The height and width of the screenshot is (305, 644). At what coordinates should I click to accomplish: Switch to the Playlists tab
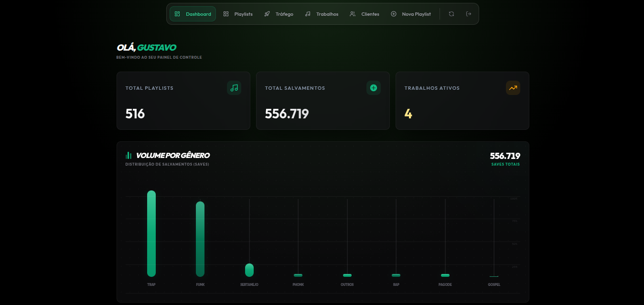pos(238,14)
